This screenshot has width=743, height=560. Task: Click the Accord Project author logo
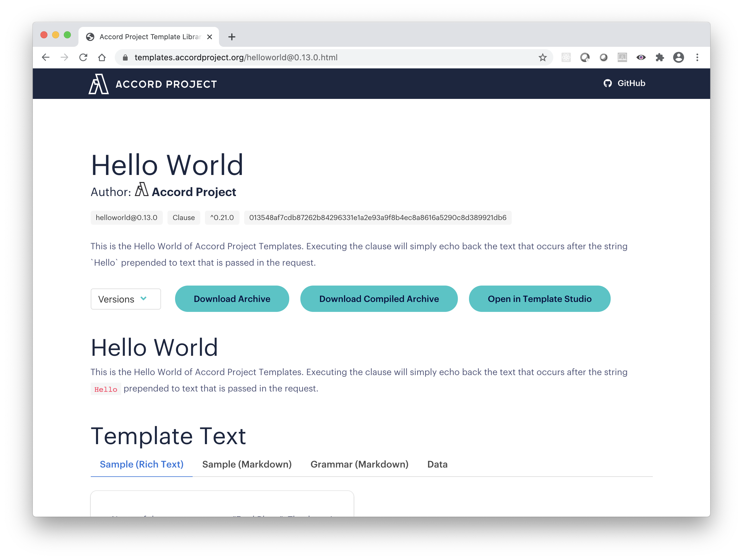[x=142, y=189]
